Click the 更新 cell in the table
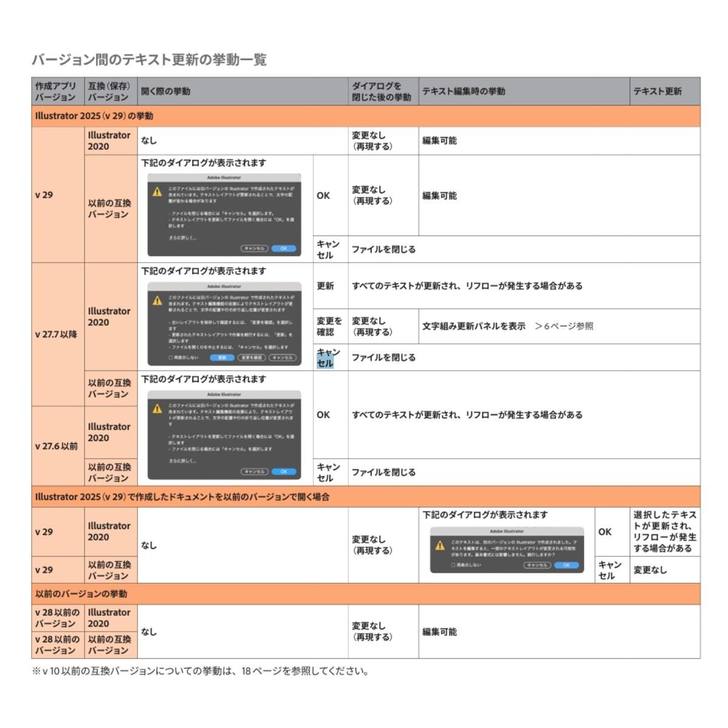Screen dimensions: 728x728 tap(331, 286)
